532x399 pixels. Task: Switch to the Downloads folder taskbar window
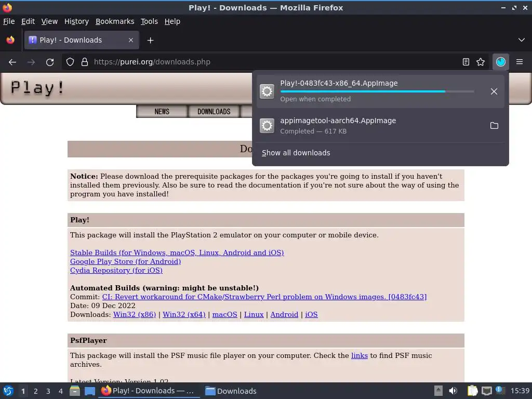click(231, 391)
